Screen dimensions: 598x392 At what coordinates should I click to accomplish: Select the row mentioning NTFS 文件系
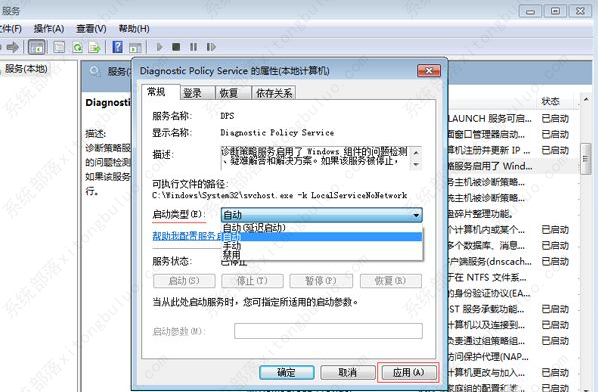(512, 277)
